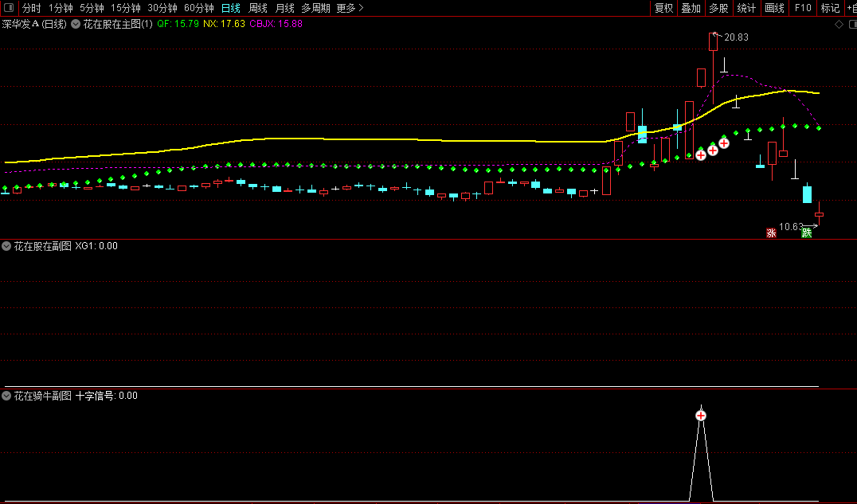857x504 pixels.
Task: Click the 20.83 high price label
Action: [x=736, y=37]
